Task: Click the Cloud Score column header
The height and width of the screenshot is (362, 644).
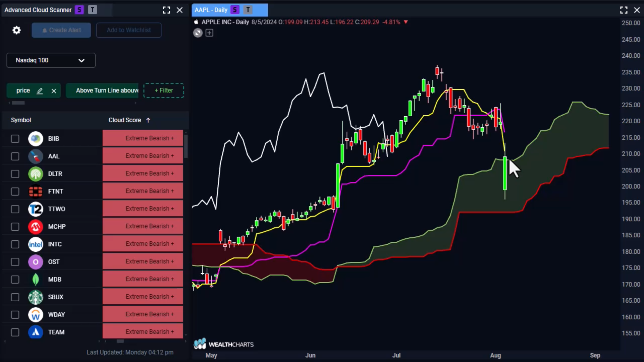Action: [125, 120]
